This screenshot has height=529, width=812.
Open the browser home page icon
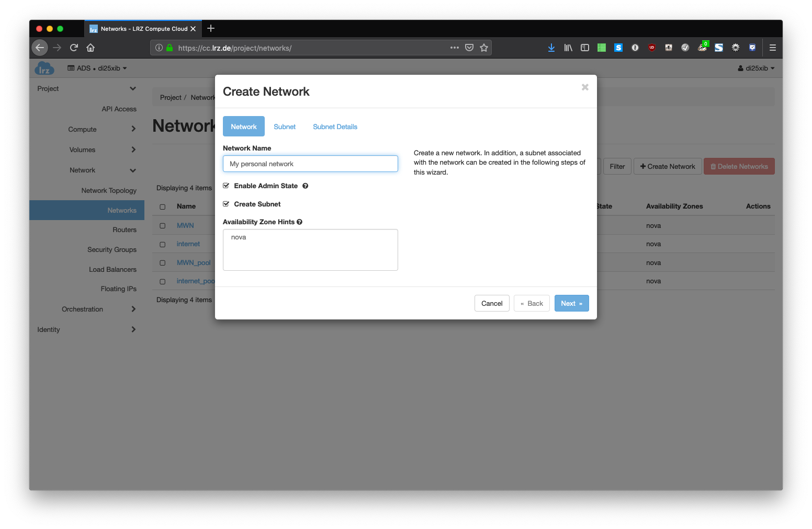pos(91,48)
